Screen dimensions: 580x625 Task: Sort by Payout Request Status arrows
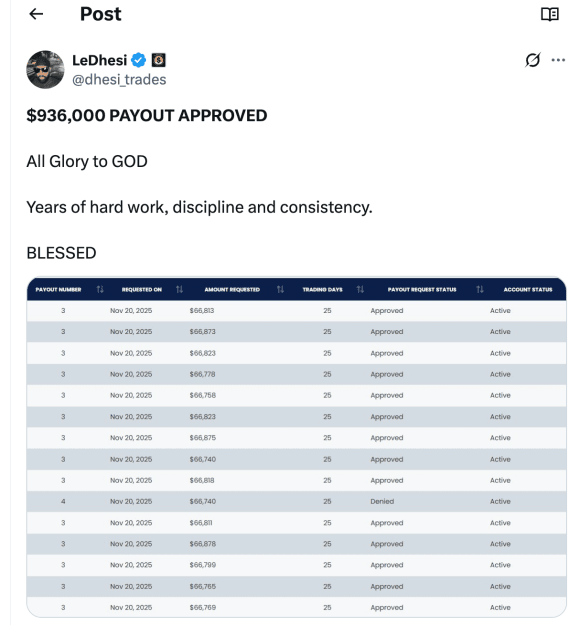click(x=480, y=289)
